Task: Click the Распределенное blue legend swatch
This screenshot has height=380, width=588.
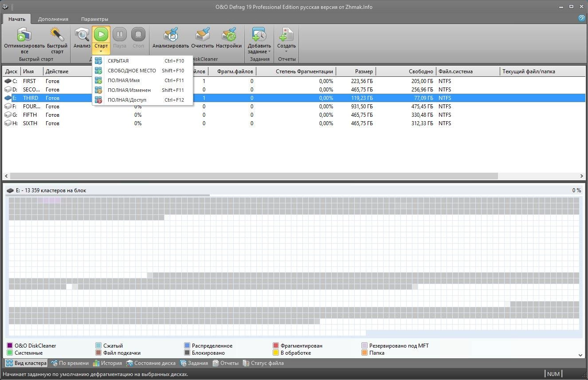Action: (x=187, y=345)
